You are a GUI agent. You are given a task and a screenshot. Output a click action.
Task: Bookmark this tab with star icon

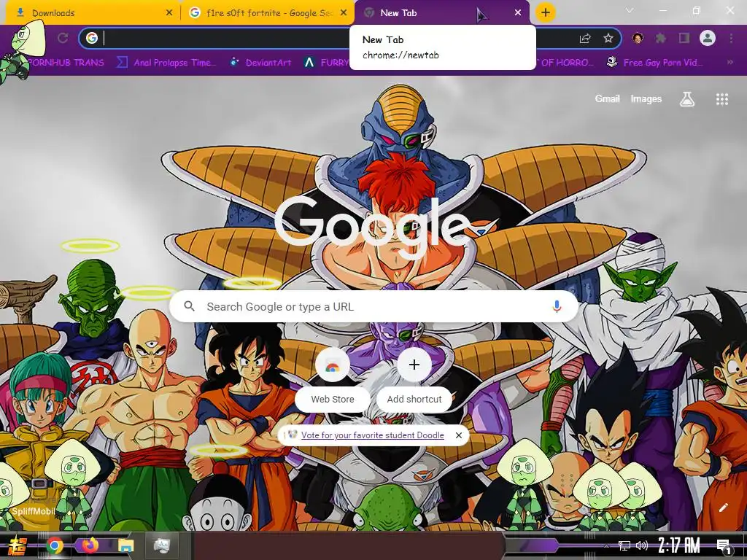(608, 38)
